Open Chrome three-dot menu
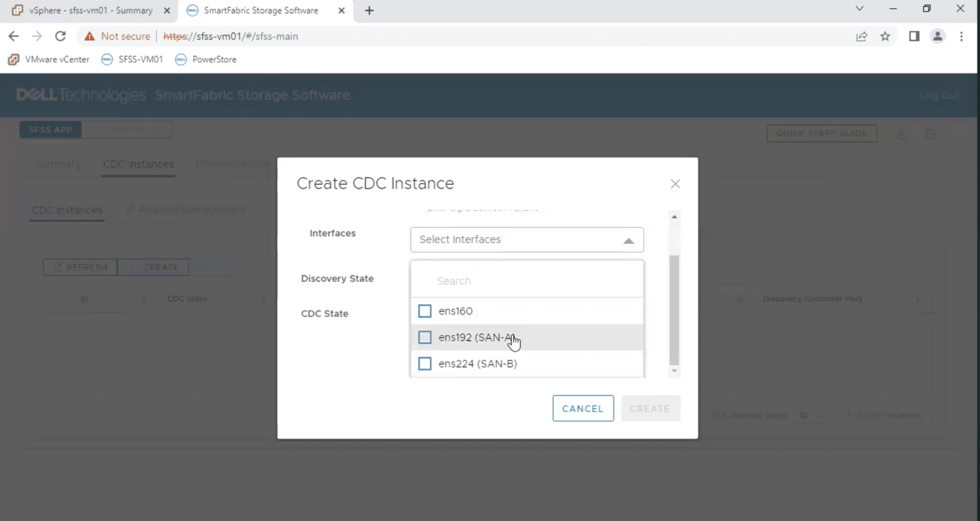Image resolution: width=980 pixels, height=521 pixels. pos(962,36)
